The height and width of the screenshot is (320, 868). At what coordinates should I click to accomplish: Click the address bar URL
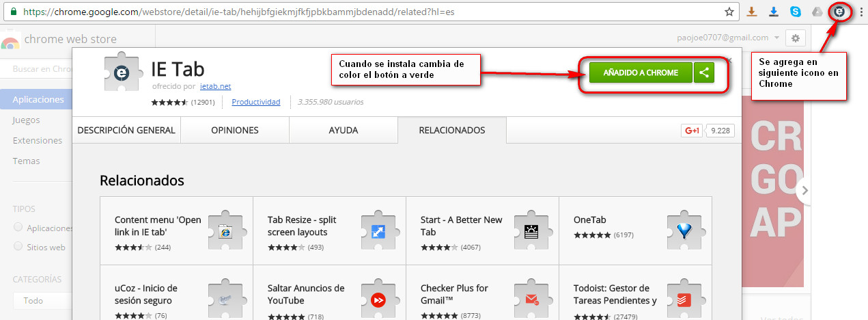[x=239, y=12]
